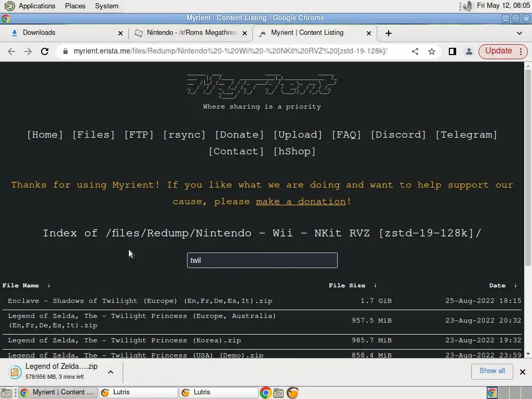Open tab search dropdown
This screenshot has height=399, width=532.
tap(520, 33)
